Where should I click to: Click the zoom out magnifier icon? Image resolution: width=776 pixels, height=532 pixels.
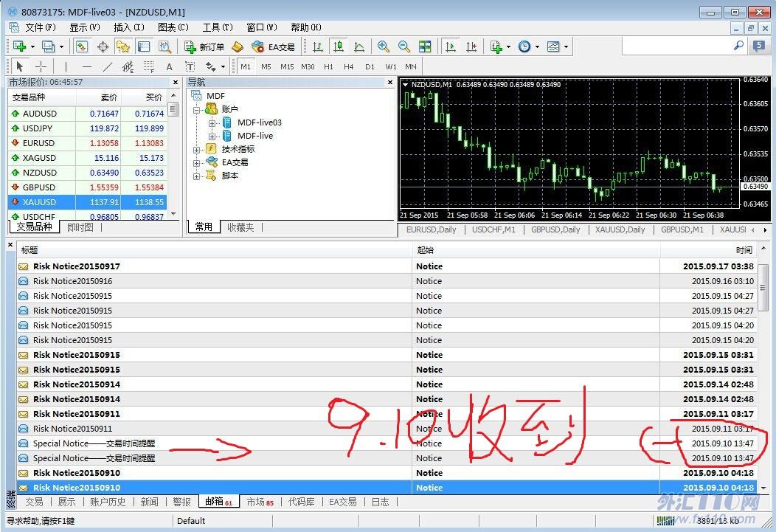coord(403,46)
